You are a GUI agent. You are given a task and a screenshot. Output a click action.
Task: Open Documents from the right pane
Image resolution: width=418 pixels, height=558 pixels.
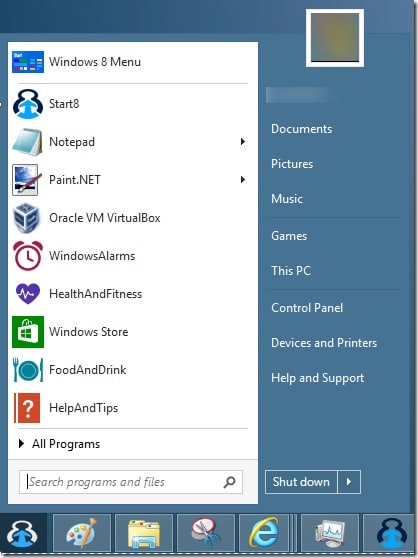coord(302,129)
